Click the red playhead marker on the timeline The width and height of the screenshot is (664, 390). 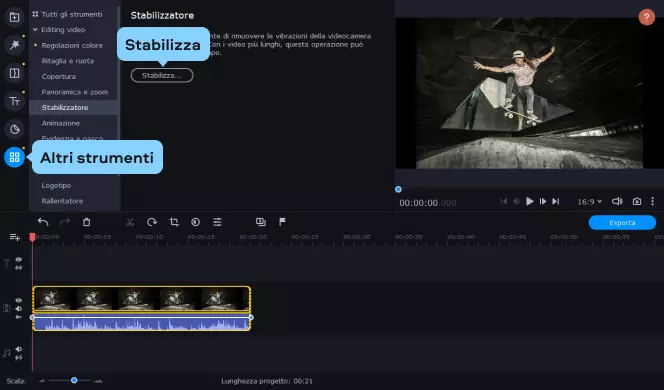33,237
